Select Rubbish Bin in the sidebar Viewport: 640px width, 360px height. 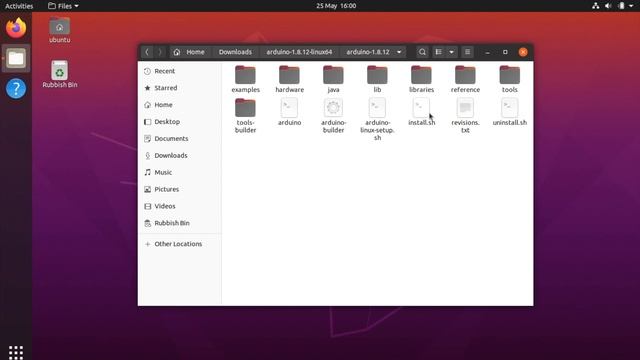180,223
